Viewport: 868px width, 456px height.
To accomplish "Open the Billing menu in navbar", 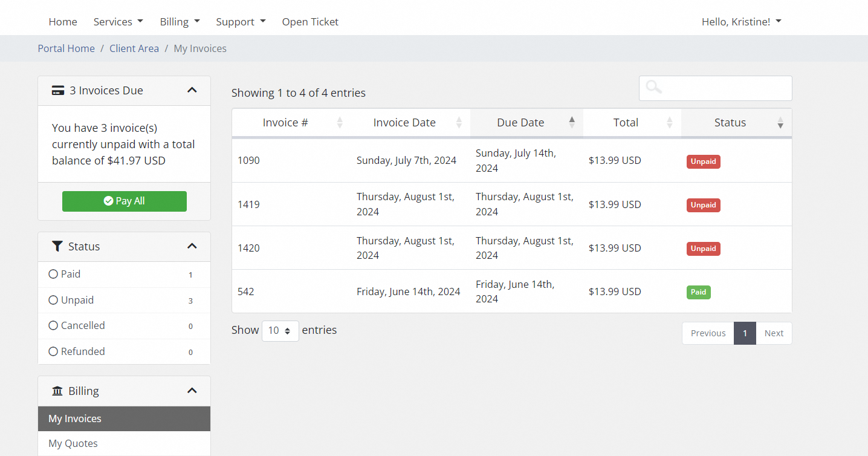I will (180, 22).
